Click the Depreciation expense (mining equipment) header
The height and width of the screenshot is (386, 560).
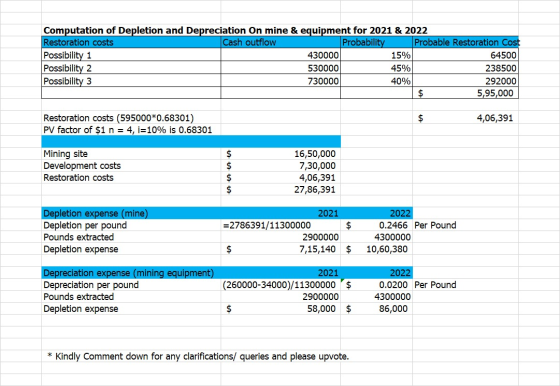click(x=129, y=273)
